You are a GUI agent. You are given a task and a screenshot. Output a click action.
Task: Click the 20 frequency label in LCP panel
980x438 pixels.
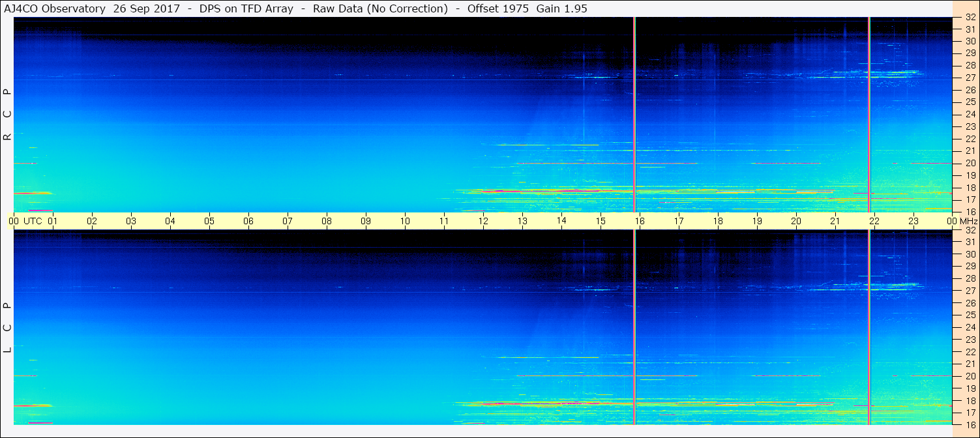coord(970,376)
